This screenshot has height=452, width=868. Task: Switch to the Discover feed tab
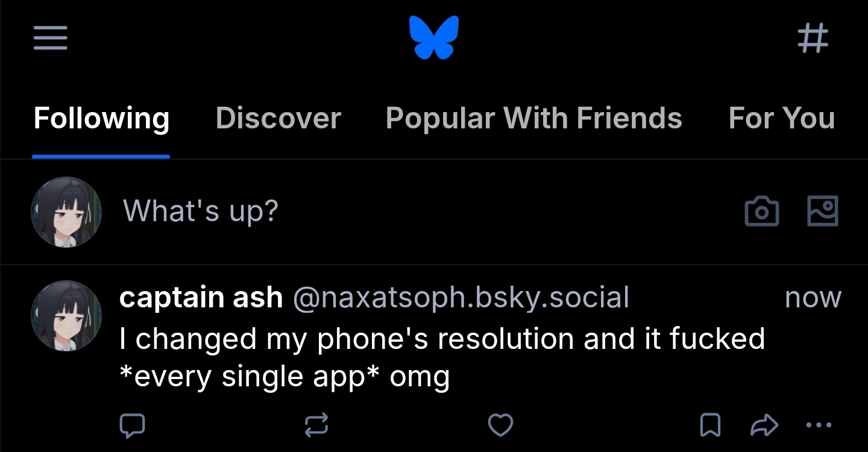(x=278, y=118)
